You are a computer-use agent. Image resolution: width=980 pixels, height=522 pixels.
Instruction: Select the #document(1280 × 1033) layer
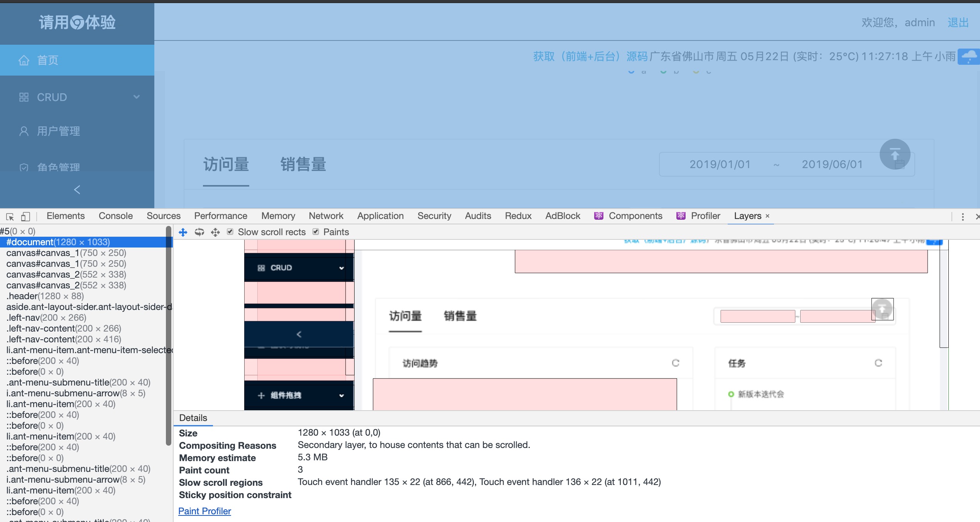tap(86, 242)
